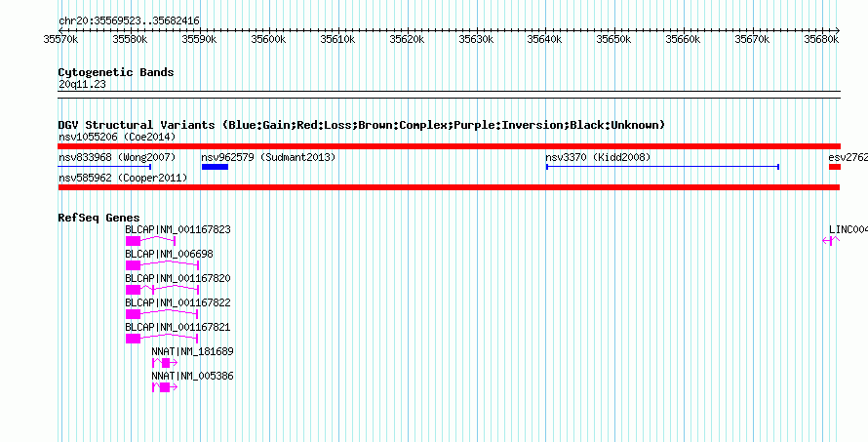Click the 35640k ruler tick label
The height and width of the screenshot is (442, 868).
[544, 39]
